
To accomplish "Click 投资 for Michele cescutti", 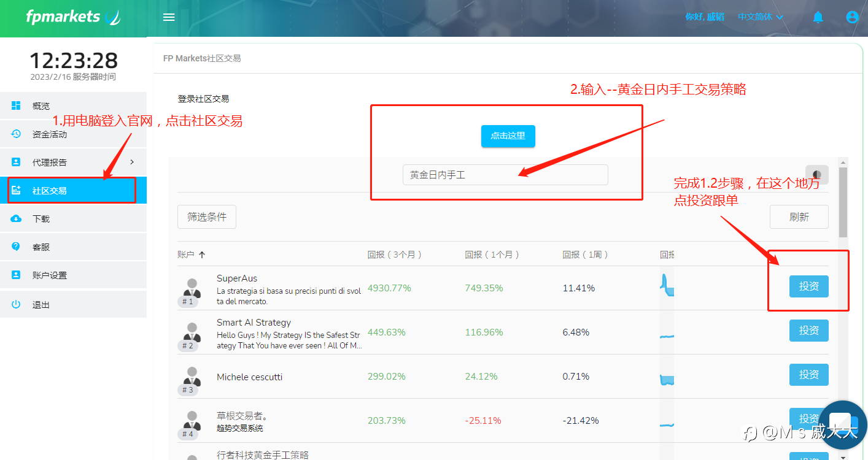I will click(809, 375).
